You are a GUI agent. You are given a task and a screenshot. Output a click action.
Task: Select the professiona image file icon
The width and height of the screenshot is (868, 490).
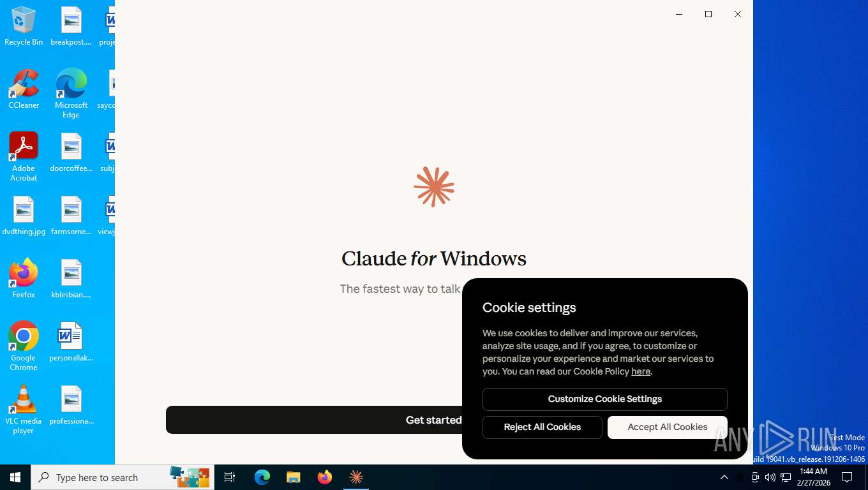pyautogui.click(x=71, y=405)
